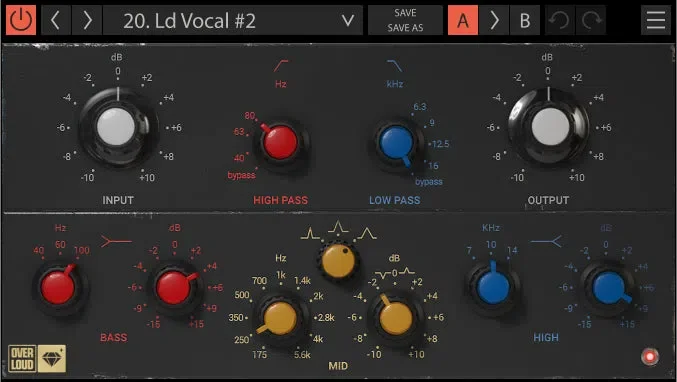677x382 pixels.
Task: Click the gold diamond gem icon
Action: point(52,358)
